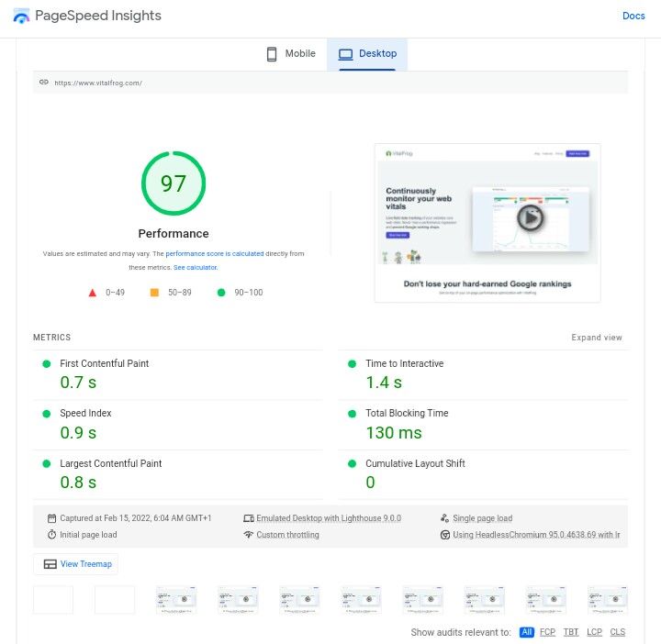This screenshot has height=644, width=661.
Task: Switch to the Mobile tab
Action: pyautogui.click(x=291, y=54)
